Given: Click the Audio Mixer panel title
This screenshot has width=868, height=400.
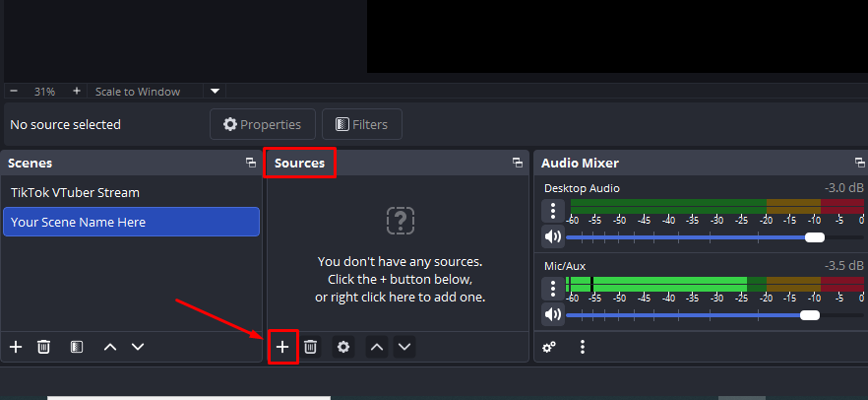Looking at the screenshot, I should (x=580, y=163).
